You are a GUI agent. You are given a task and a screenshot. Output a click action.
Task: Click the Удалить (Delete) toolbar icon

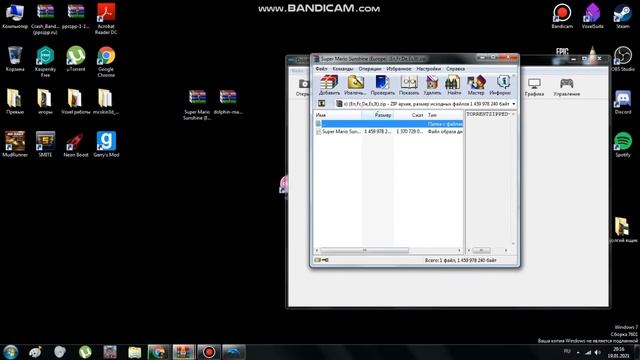(x=432, y=85)
